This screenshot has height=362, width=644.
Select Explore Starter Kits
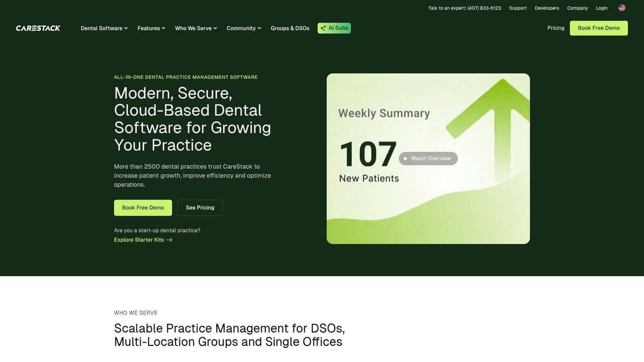(138, 240)
